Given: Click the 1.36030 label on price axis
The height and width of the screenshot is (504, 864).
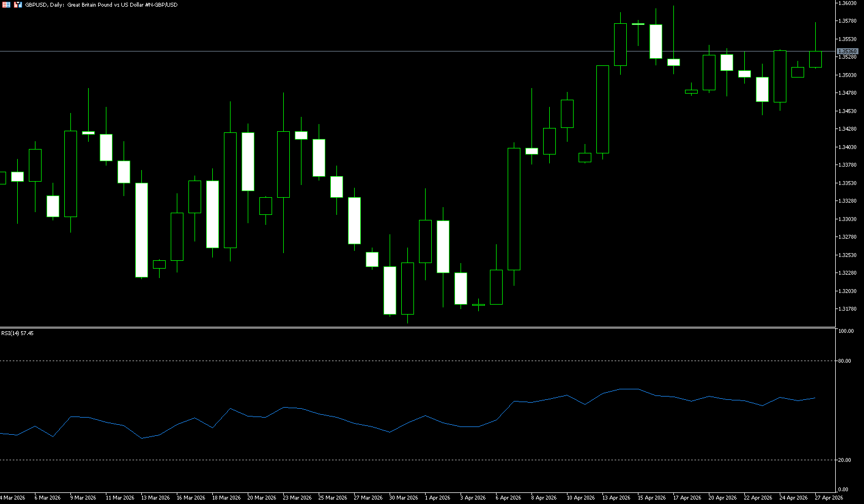Looking at the screenshot, I should pyautogui.click(x=847, y=3).
